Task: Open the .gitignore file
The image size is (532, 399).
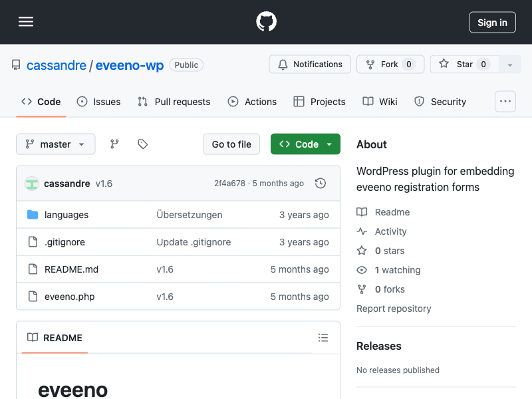Action: (65, 242)
